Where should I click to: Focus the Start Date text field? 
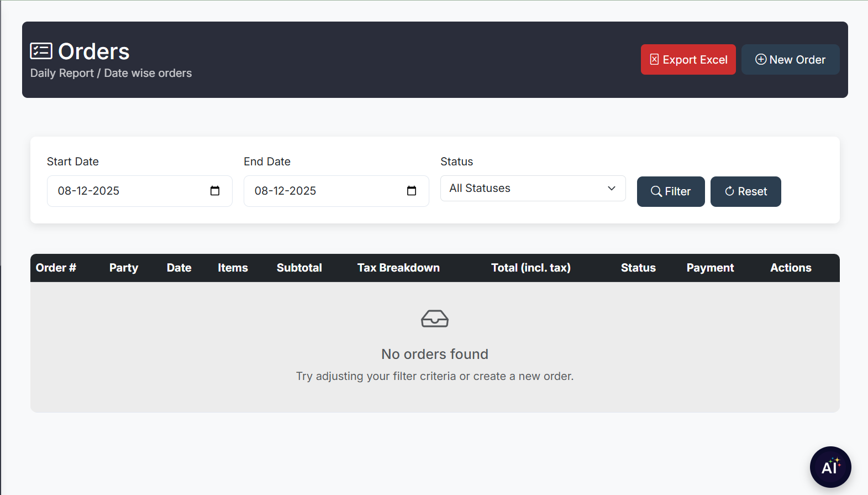[127, 191]
